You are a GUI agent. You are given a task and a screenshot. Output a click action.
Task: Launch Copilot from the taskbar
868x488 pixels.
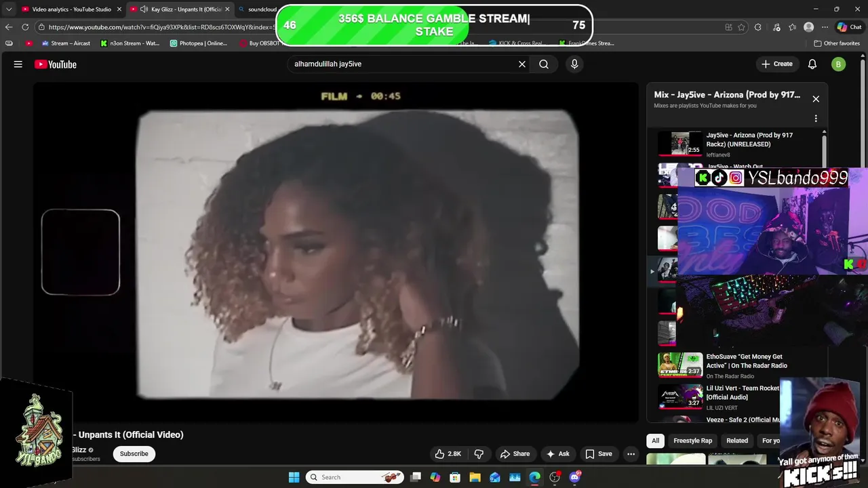pos(435,477)
